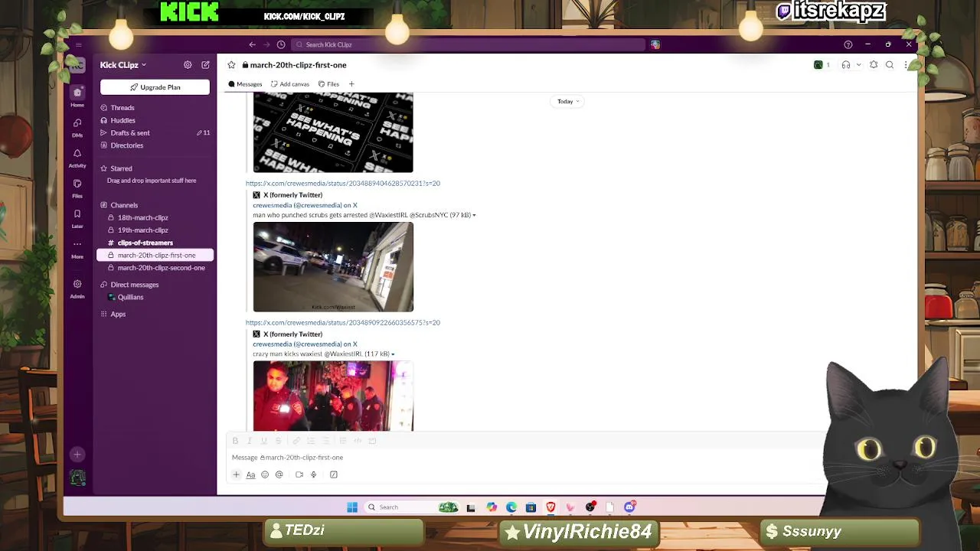This screenshot has width=980, height=551.
Task: Click the attach plus button in composer
Action: coord(236,474)
